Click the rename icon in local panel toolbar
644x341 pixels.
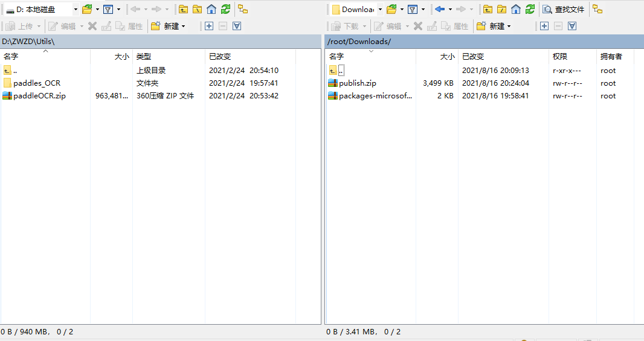pyautogui.click(x=106, y=27)
